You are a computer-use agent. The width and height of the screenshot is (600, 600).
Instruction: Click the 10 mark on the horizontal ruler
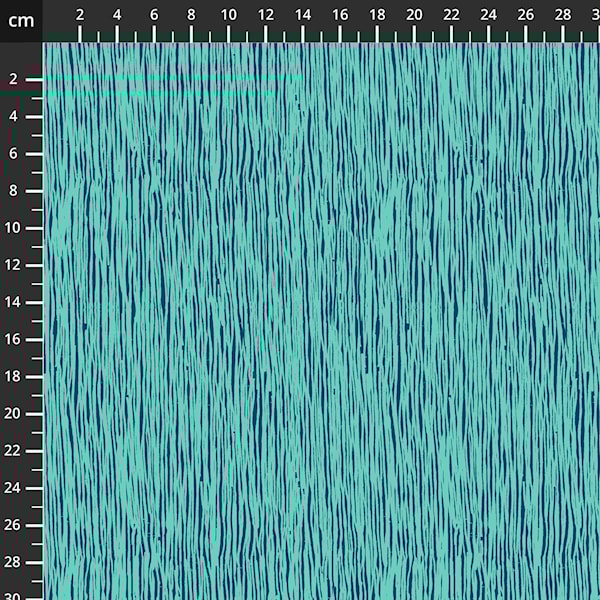228,15
